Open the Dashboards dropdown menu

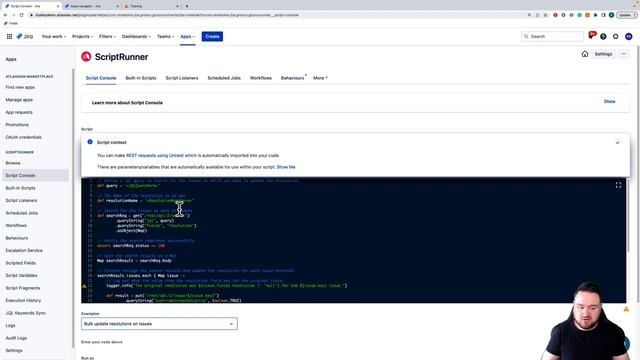coord(136,36)
